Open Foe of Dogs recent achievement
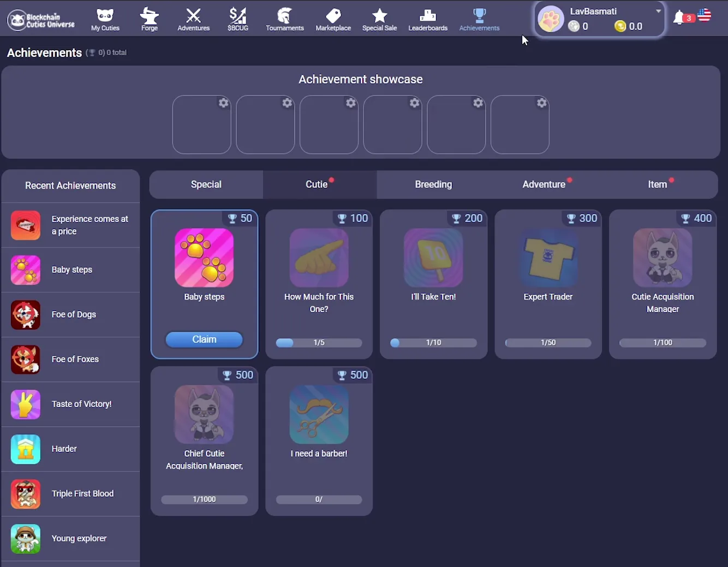This screenshot has height=567, width=728. pyautogui.click(x=70, y=314)
